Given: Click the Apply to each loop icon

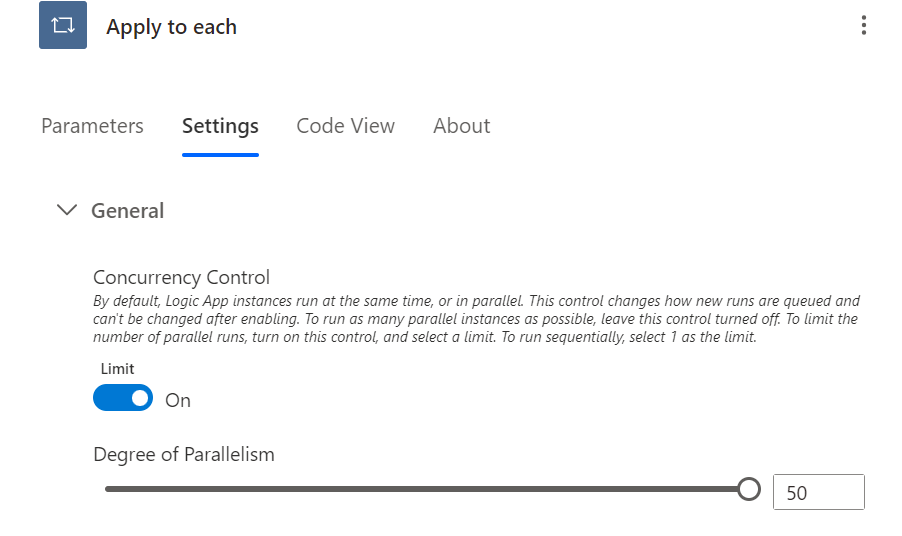Looking at the screenshot, I should coord(63,26).
